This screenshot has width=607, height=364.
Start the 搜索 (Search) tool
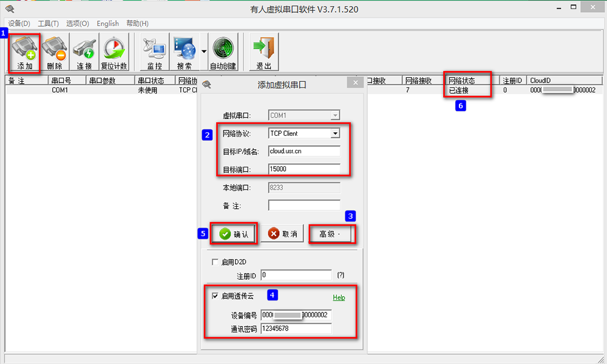[x=184, y=53]
